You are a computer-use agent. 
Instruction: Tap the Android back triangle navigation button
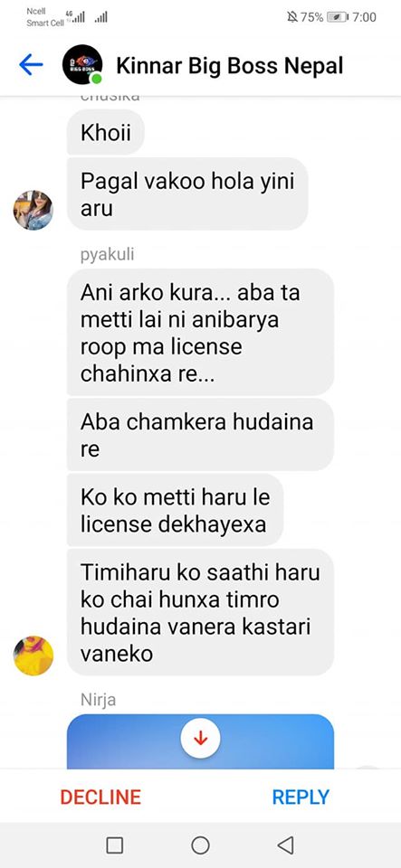[x=285, y=844]
